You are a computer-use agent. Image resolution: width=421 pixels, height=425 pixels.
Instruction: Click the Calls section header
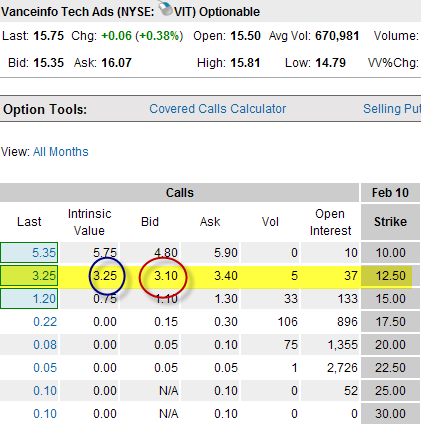(179, 193)
